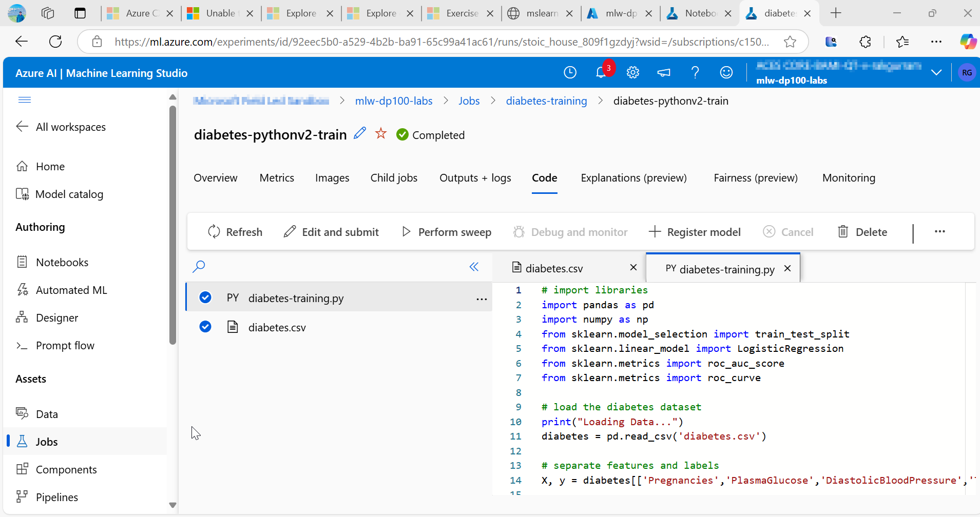Image resolution: width=980 pixels, height=517 pixels.
Task: Uncheck the diabetes-training.py file checkbox
Action: coord(205,297)
